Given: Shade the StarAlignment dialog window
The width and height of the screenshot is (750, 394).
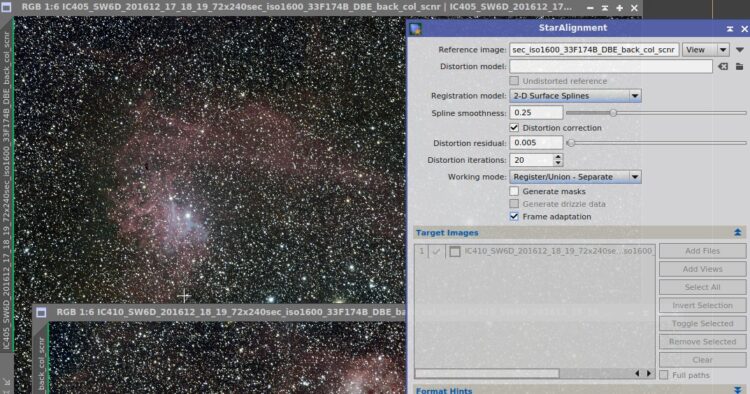Looking at the screenshot, I should point(730,29).
